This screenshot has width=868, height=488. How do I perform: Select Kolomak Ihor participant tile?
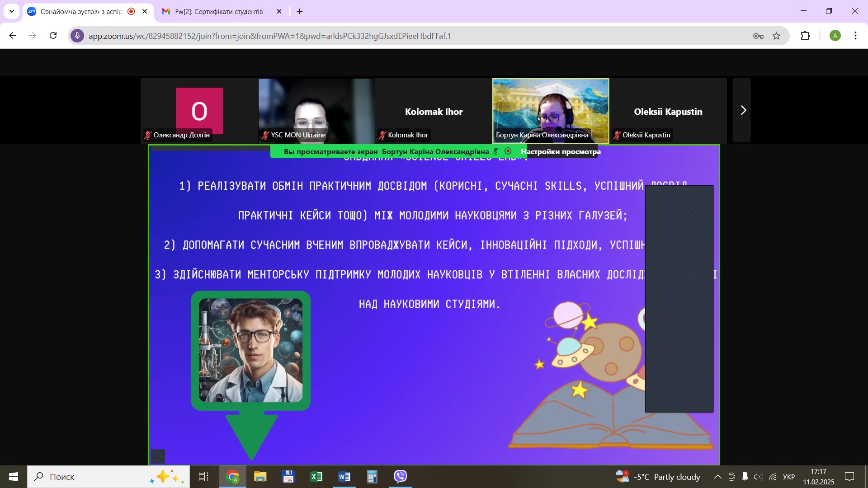click(x=434, y=111)
